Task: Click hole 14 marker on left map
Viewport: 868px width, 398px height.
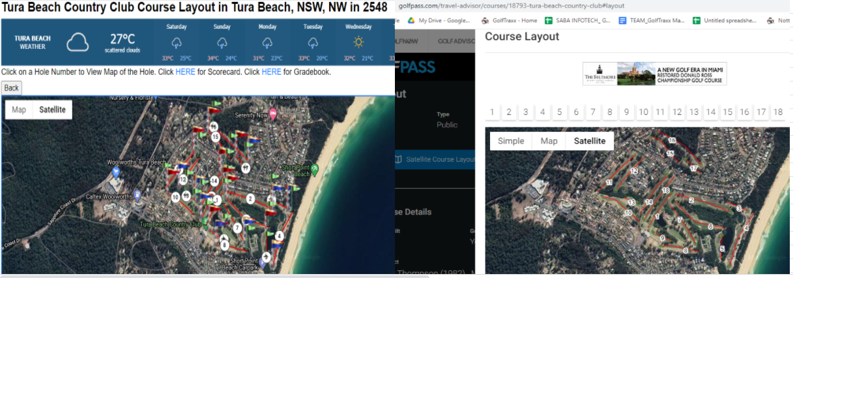Action: click(x=214, y=181)
